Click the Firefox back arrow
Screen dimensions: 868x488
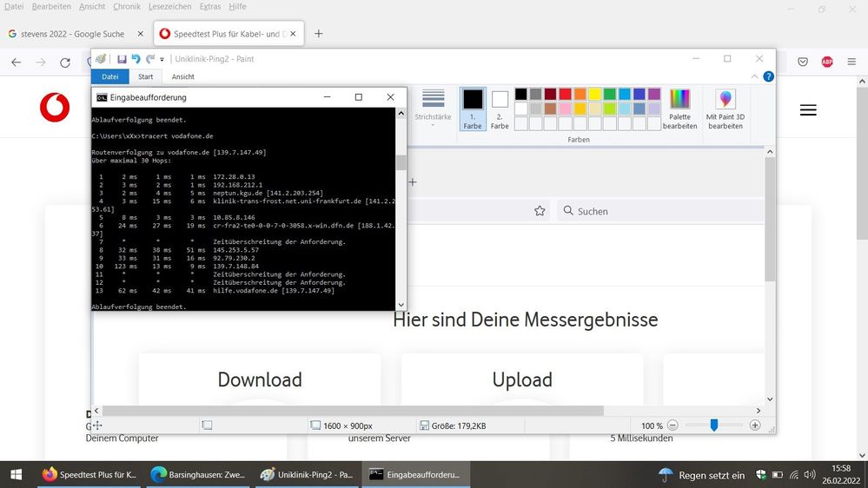(16, 63)
